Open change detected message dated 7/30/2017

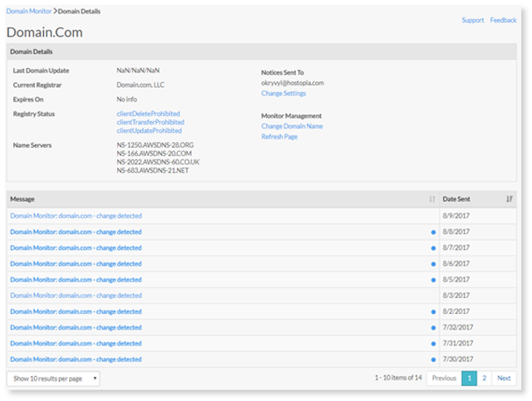click(76, 359)
